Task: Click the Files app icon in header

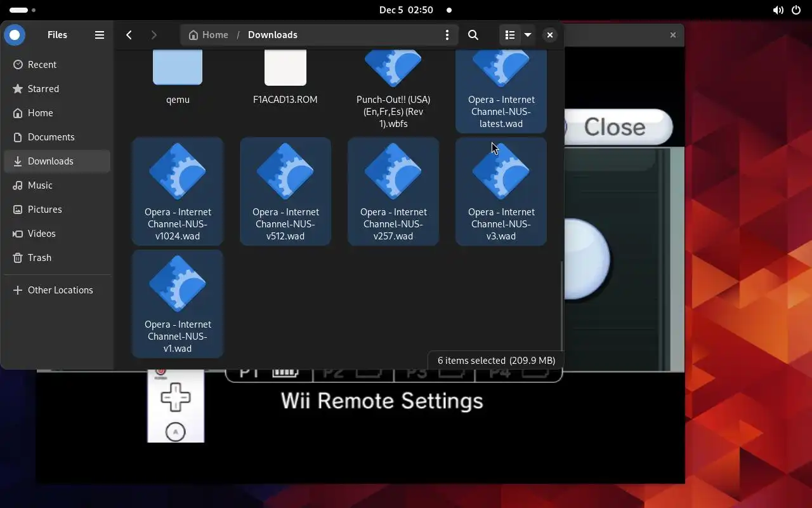Action: click(15, 35)
